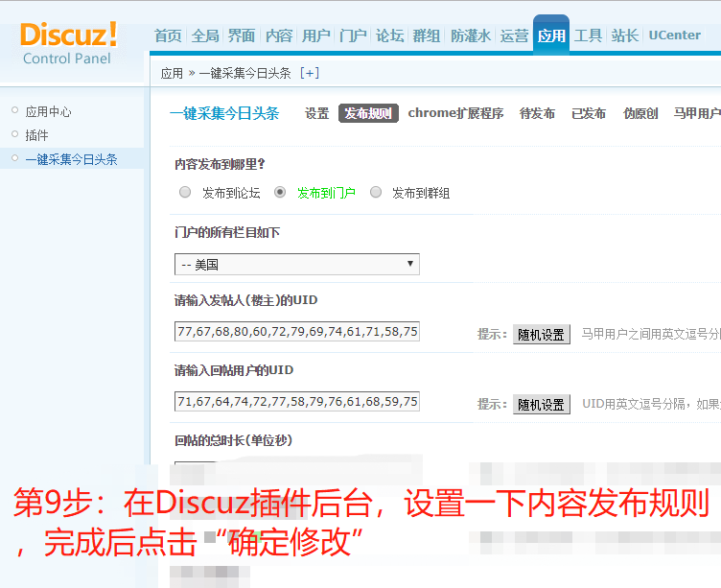Viewport: 721px width, 588px height.
Task: Open the 首页 top menu
Action: (168, 35)
